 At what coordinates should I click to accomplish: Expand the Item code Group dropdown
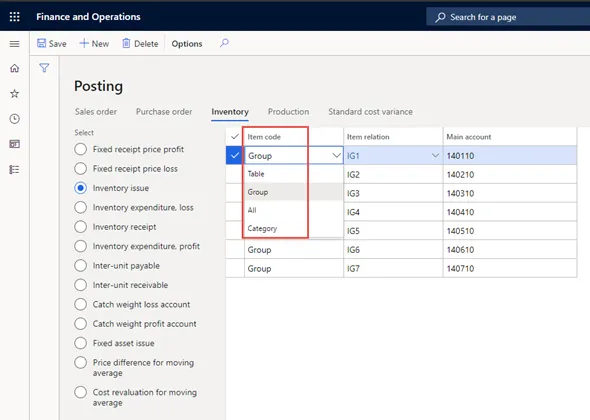336,155
